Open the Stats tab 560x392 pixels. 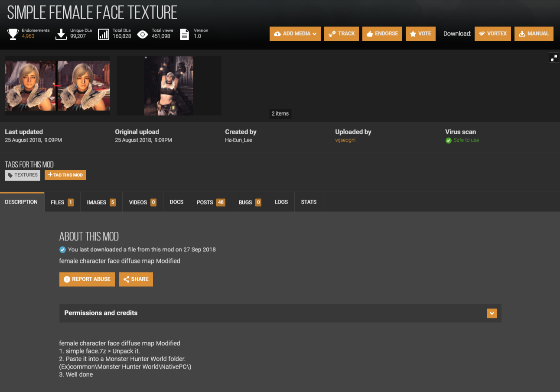pyautogui.click(x=309, y=202)
